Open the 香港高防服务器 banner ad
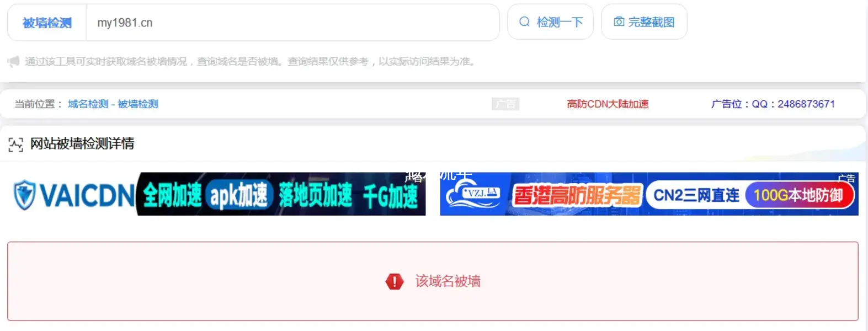The image size is (868, 331). pos(649,194)
